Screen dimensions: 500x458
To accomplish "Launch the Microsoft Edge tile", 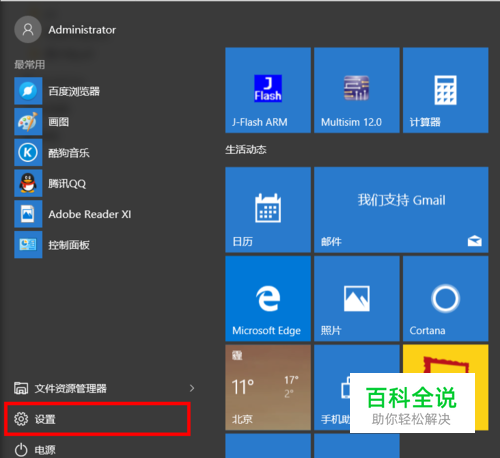I will pos(268,299).
